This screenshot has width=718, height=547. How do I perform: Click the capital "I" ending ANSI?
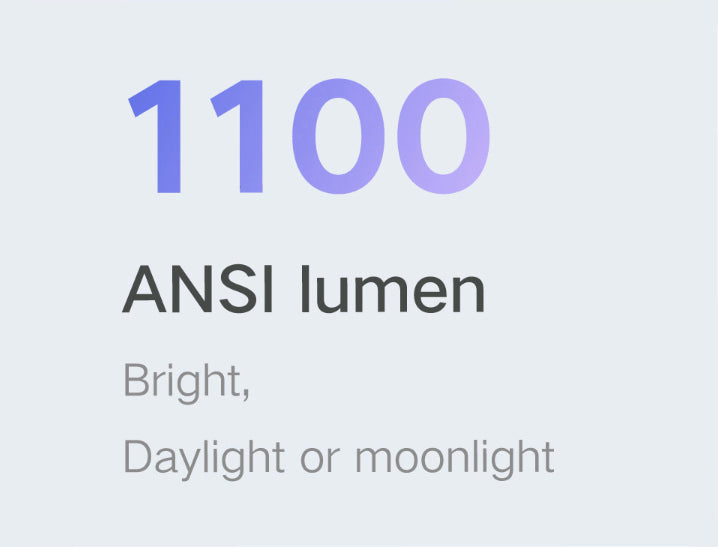coord(273,290)
